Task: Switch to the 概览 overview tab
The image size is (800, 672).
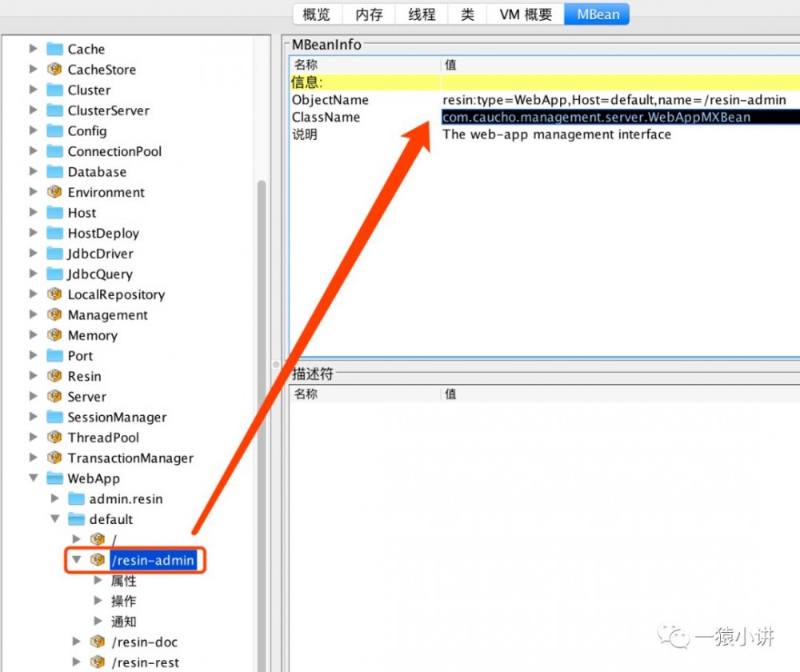Action: pyautogui.click(x=317, y=14)
